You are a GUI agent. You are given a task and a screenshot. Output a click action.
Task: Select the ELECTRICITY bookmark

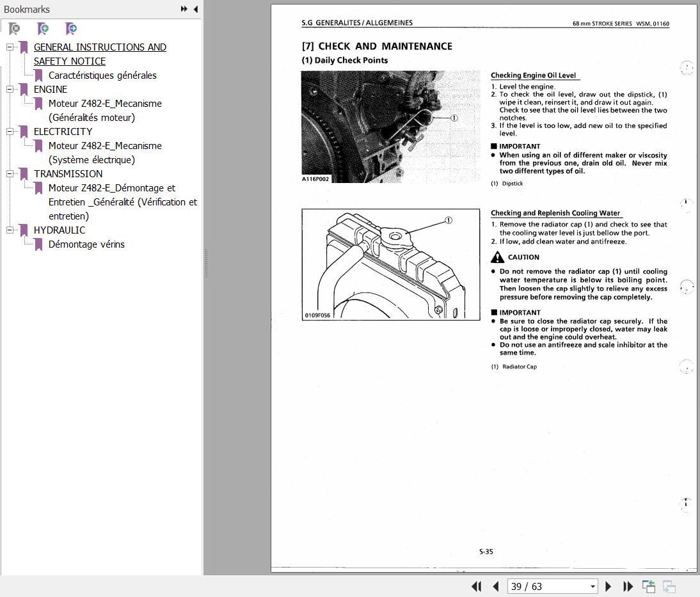pos(63,132)
